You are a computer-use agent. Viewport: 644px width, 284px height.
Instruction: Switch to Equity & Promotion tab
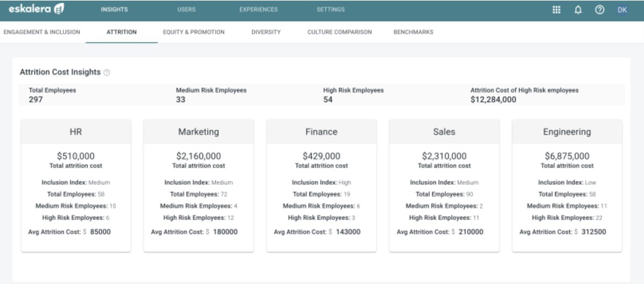point(194,32)
